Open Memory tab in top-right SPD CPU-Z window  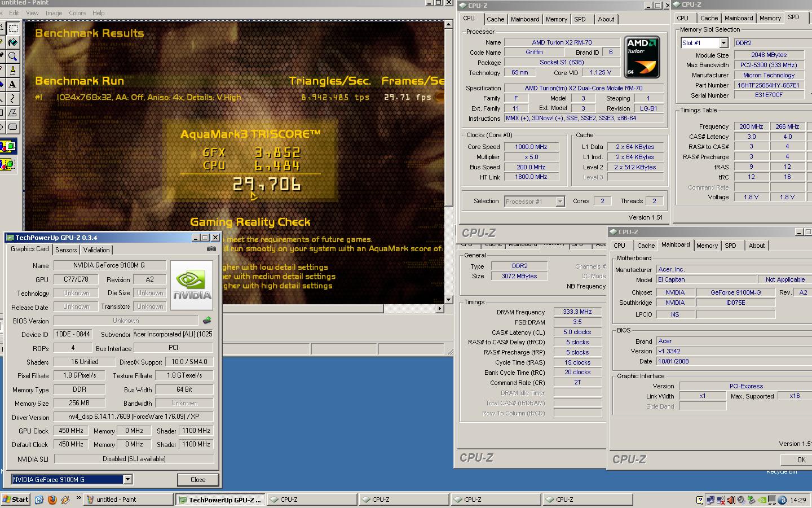(770, 18)
